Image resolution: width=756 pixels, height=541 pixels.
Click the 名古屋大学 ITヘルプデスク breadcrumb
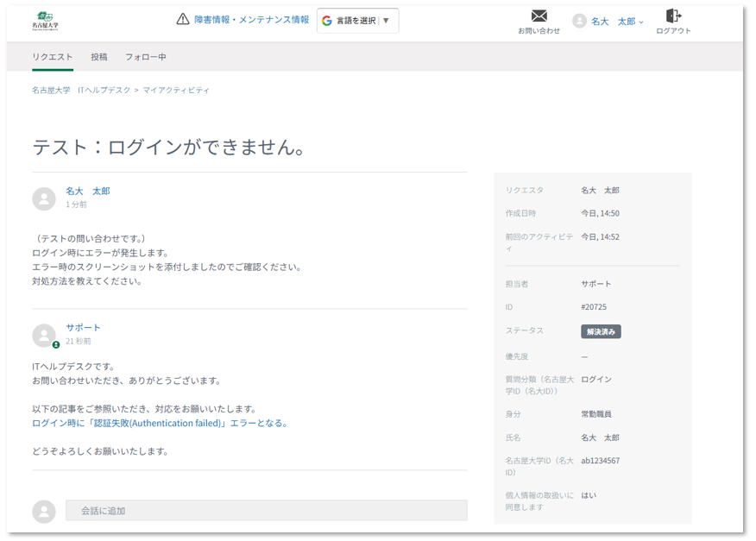(81, 90)
